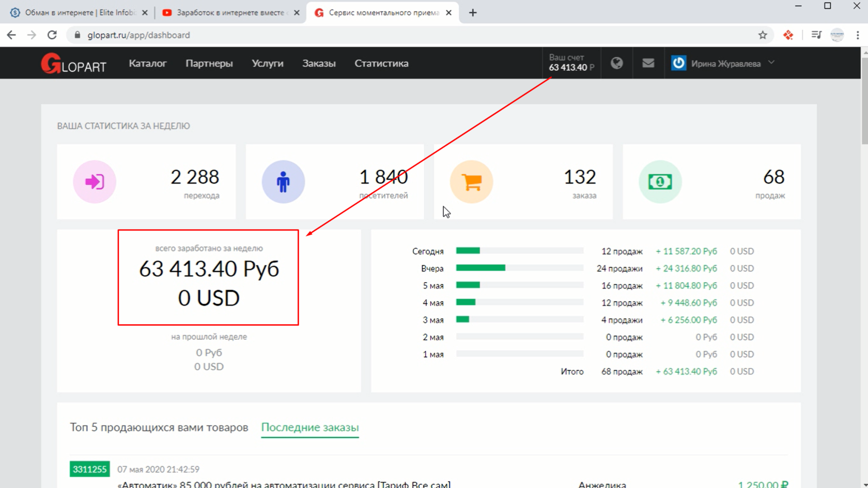
Task: Click the blue power icon by username
Action: [x=678, y=63]
